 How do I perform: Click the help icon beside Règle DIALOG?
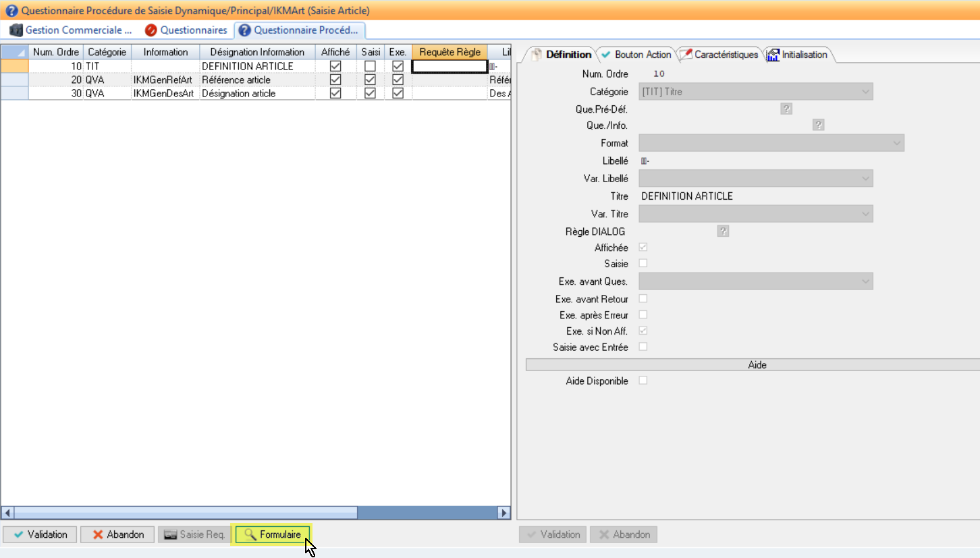pyautogui.click(x=723, y=231)
